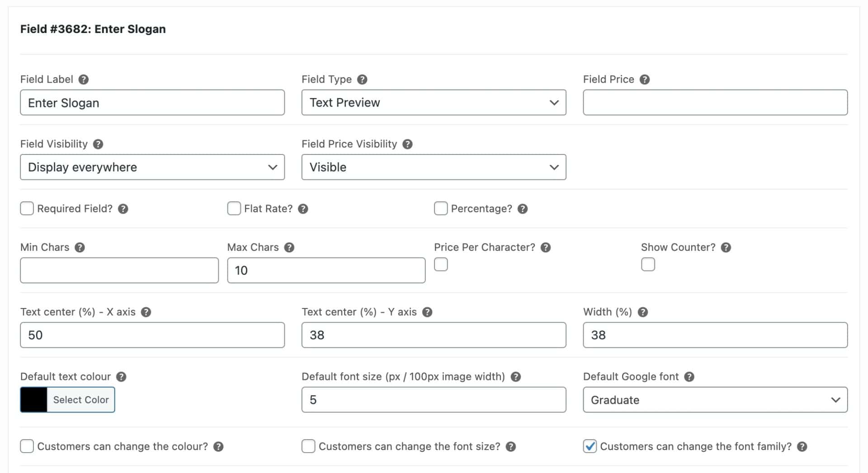View help icon for Min Chars
The image size is (868, 473).
tap(80, 248)
